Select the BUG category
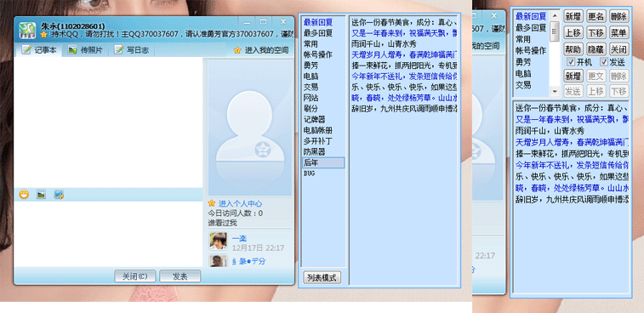Screen dimensions: 644x313 coord(310,174)
